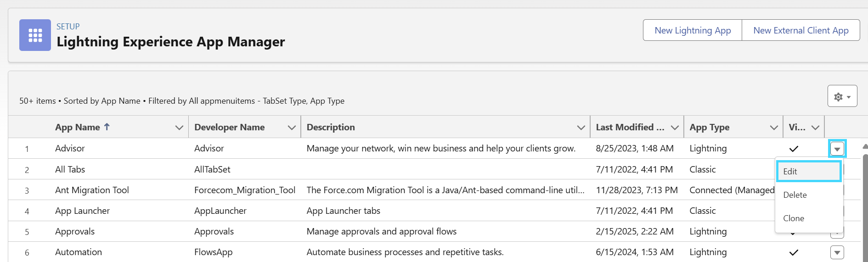Click the AppLauncher developer name cell
The width and height of the screenshot is (868, 262).
[220, 211]
